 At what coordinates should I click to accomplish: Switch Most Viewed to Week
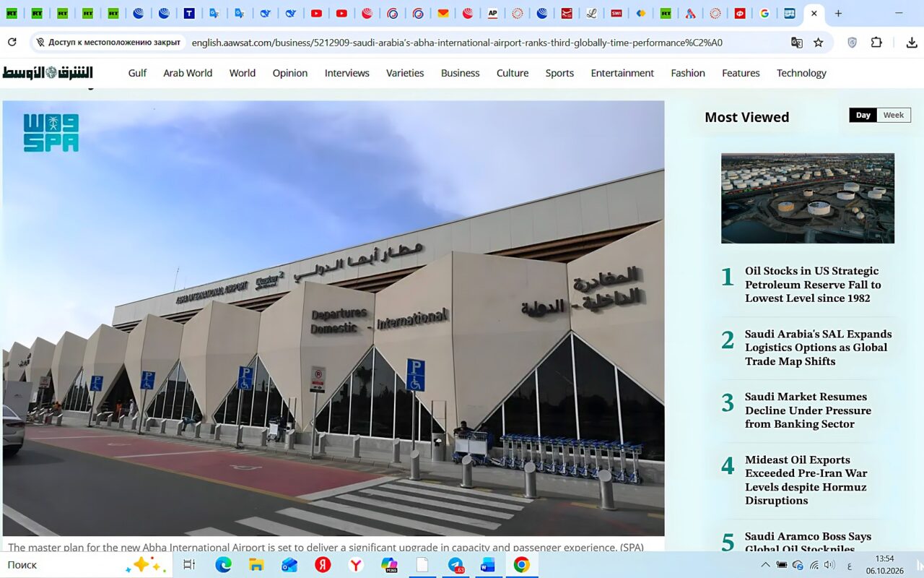(x=894, y=115)
